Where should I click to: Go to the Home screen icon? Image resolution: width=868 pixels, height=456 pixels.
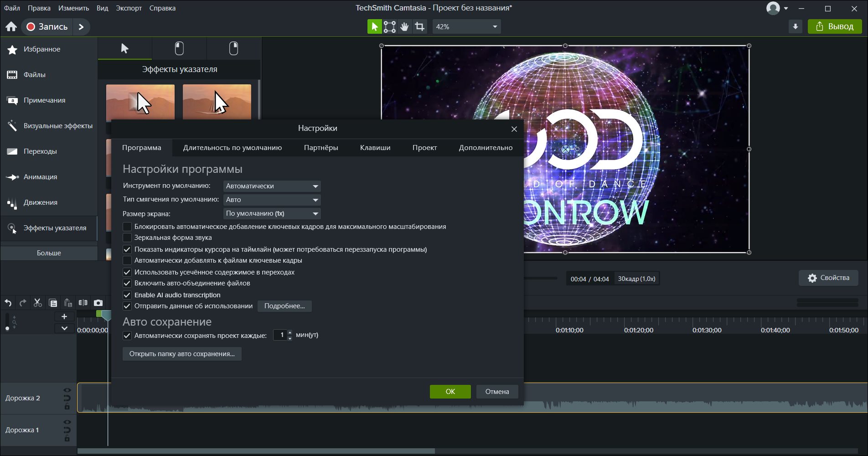(x=11, y=26)
